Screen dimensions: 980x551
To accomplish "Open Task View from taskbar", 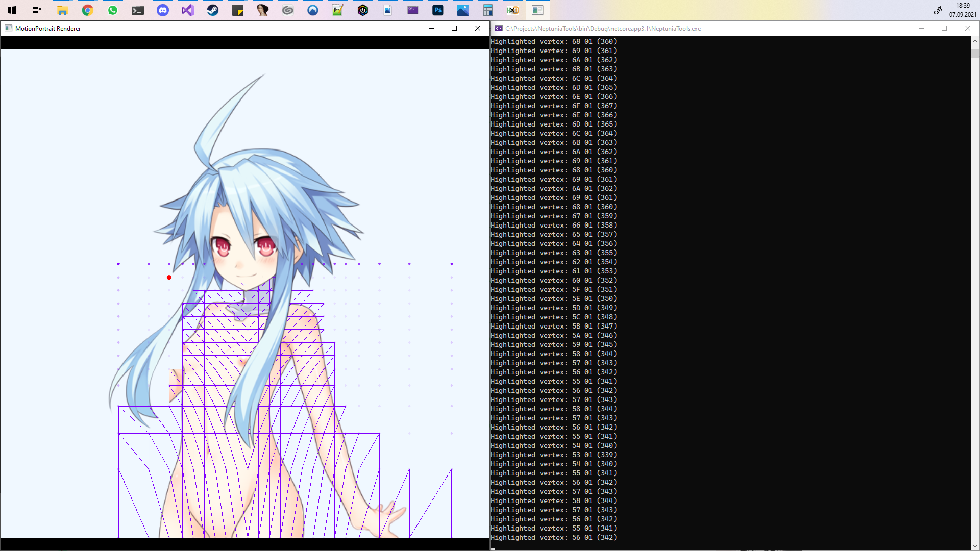I will tap(37, 10).
